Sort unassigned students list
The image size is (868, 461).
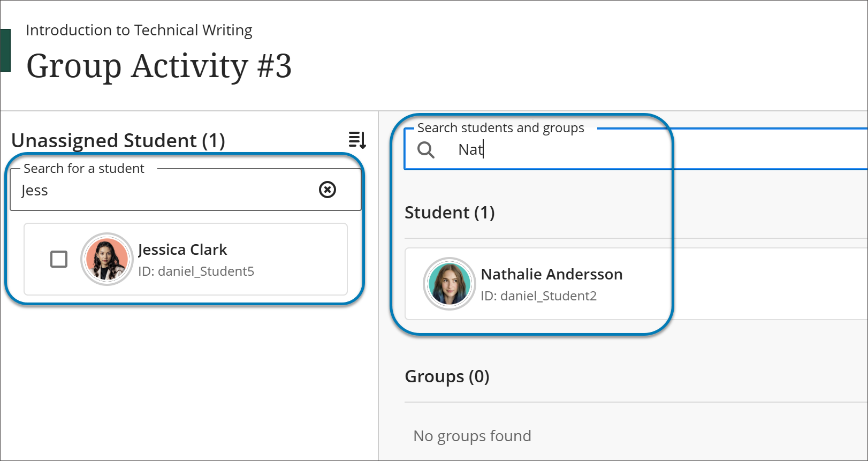click(357, 140)
